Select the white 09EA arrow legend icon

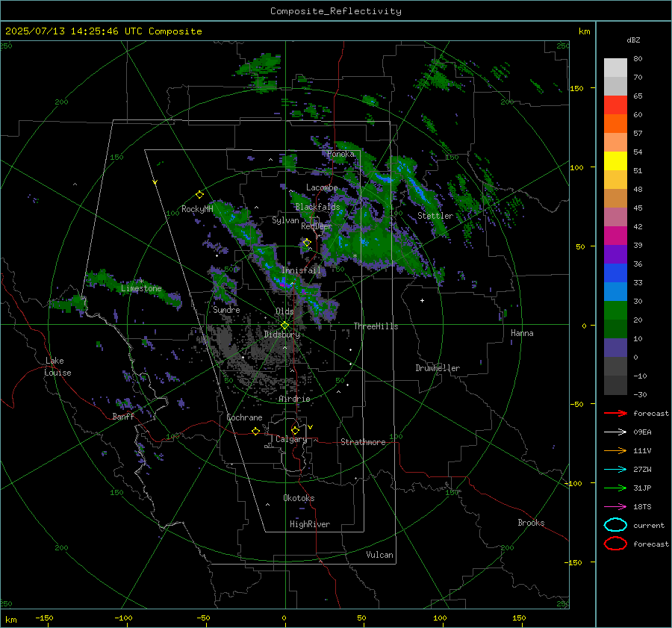615,432
